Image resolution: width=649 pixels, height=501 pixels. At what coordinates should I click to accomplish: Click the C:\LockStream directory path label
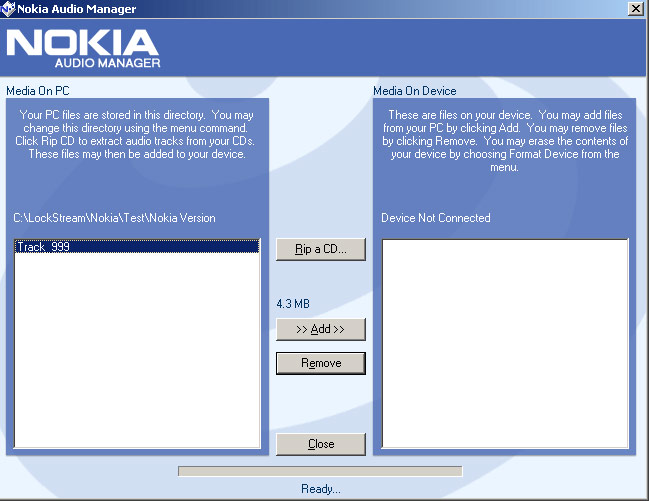coord(114,218)
